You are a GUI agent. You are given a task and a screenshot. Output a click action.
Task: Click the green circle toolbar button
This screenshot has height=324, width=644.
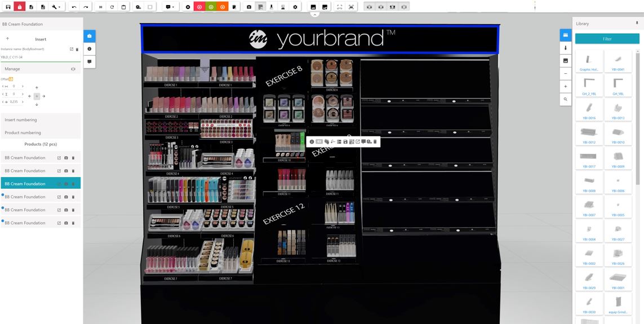click(211, 7)
